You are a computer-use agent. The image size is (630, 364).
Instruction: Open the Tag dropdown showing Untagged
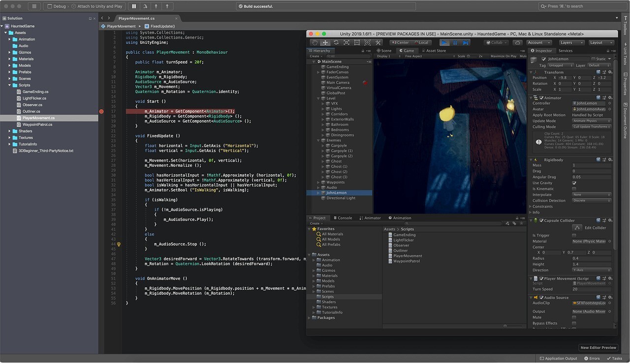point(560,65)
